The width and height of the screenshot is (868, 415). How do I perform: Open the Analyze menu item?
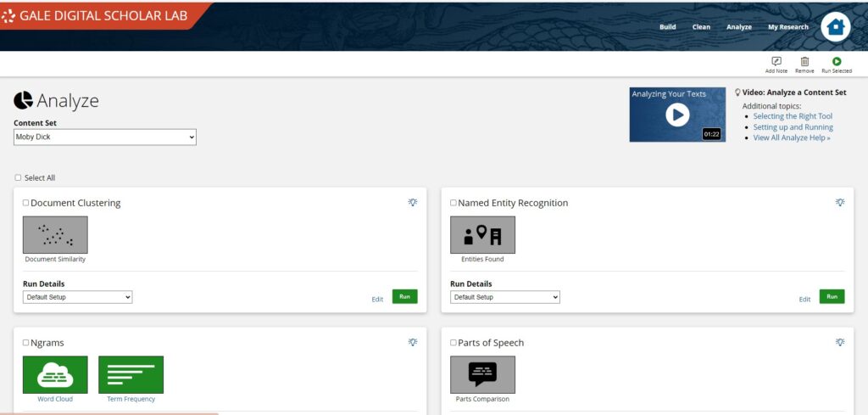point(739,26)
